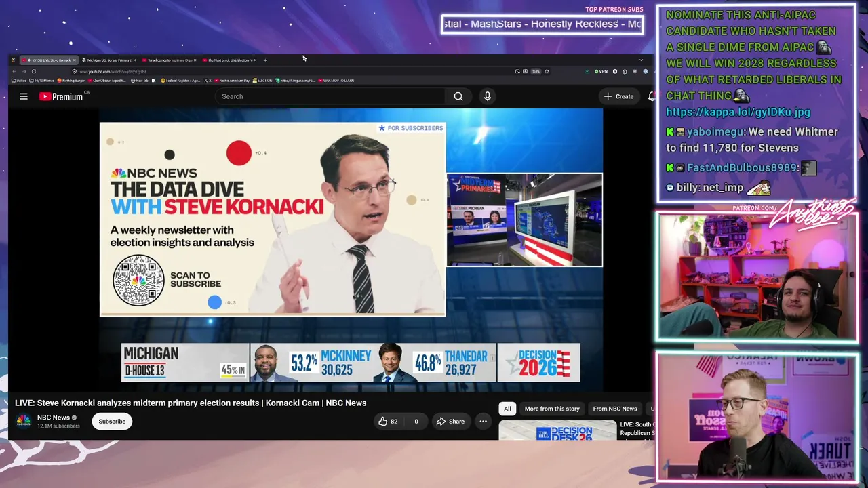Open the kappa.lol link in chat
This screenshot has width=868, height=488.
pyautogui.click(x=738, y=112)
